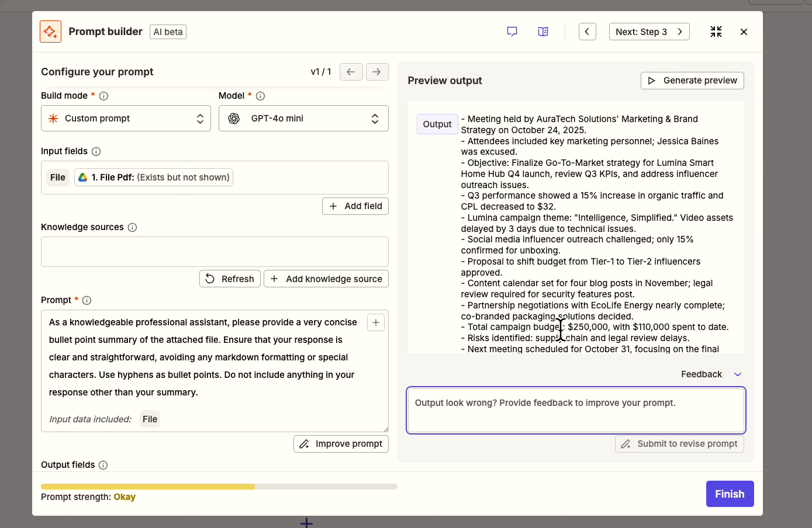812x528 pixels.
Task: Show info for Build mode
Action: [x=103, y=96]
